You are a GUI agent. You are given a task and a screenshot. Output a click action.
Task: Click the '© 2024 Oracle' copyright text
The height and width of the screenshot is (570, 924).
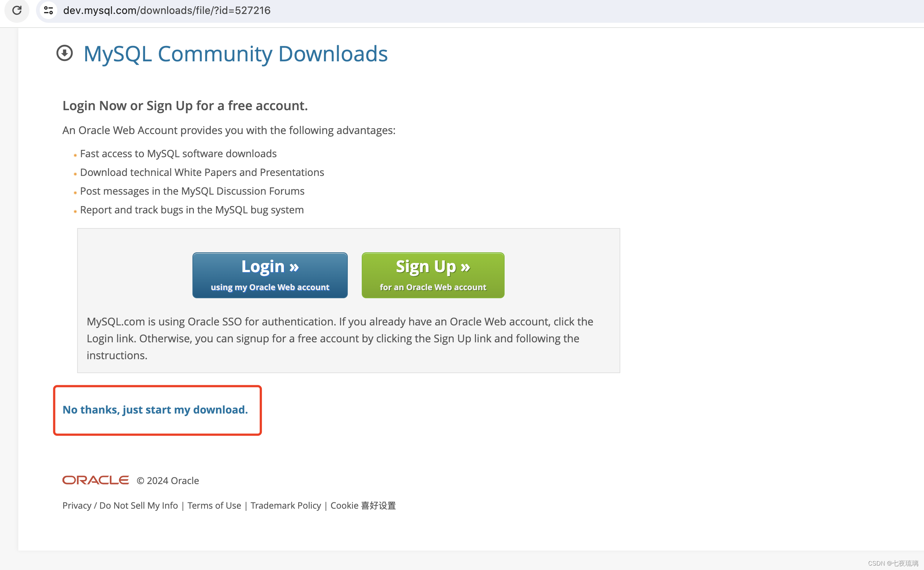click(x=168, y=481)
